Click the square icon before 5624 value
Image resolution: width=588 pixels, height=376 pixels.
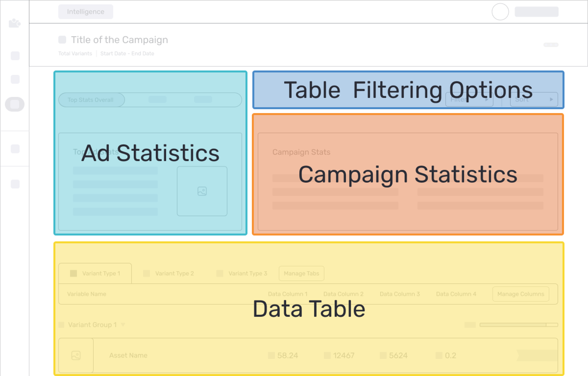(383, 355)
